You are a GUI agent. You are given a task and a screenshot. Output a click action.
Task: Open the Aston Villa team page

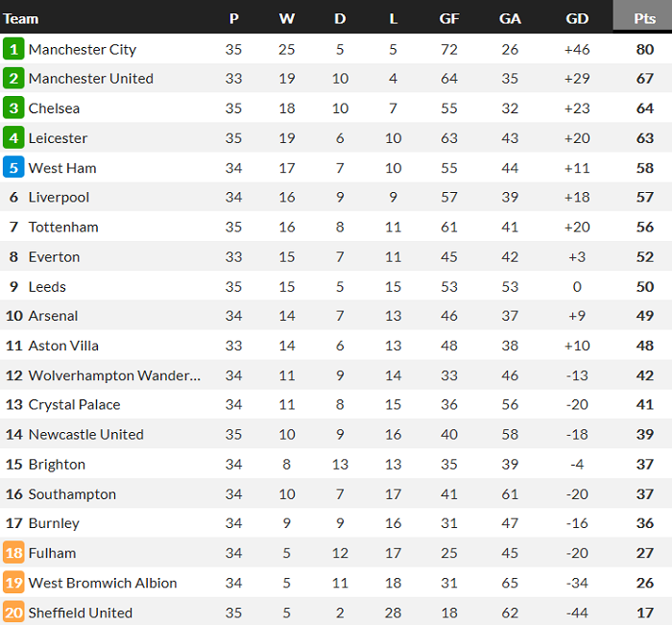pyautogui.click(x=63, y=346)
